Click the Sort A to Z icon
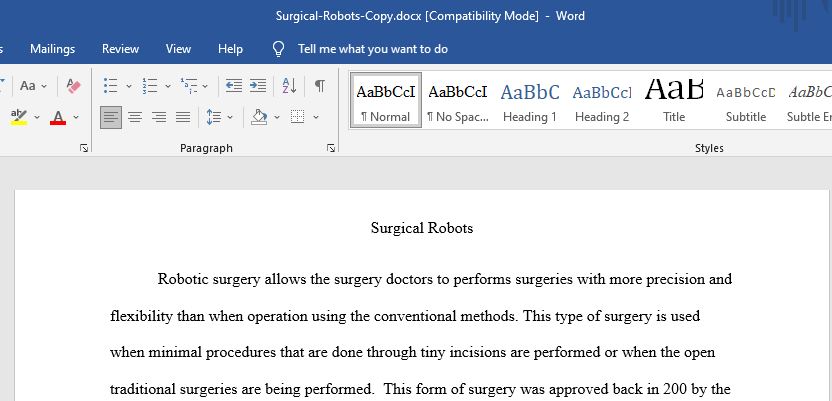 click(289, 85)
